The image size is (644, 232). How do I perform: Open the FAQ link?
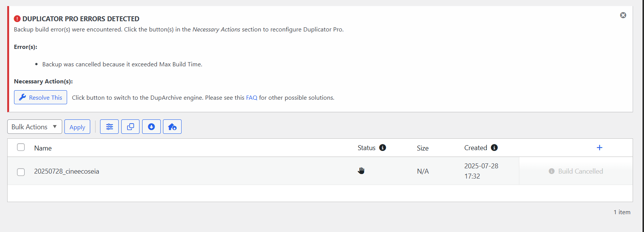click(252, 98)
